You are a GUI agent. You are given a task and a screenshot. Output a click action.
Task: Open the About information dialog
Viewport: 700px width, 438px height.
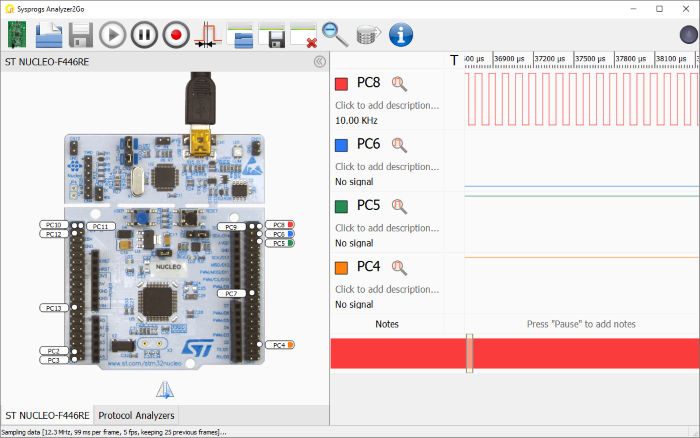[x=401, y=34]
